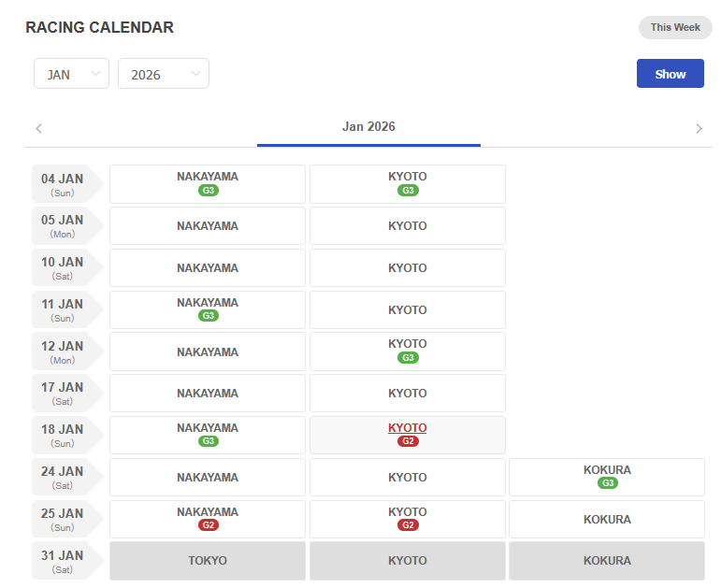Viewport: 721px width, 588px height.
Task: Click G3 badge under Nakayama 11 JAN
Action: 209,316
